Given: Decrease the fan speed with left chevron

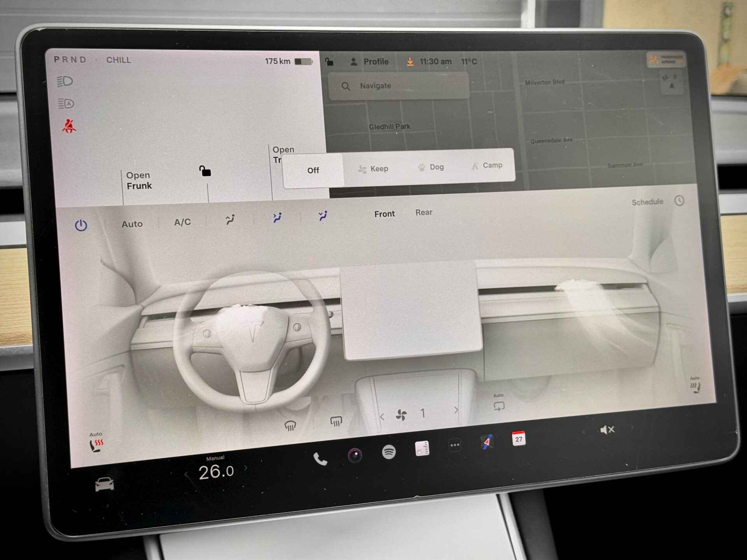Looking at the screenshot, I should (x=382, y=417).
